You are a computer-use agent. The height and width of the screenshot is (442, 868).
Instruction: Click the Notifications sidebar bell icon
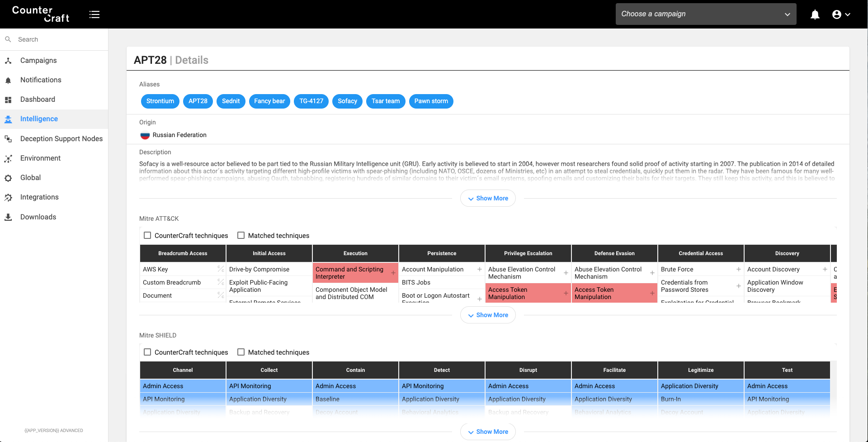(8, 80)
